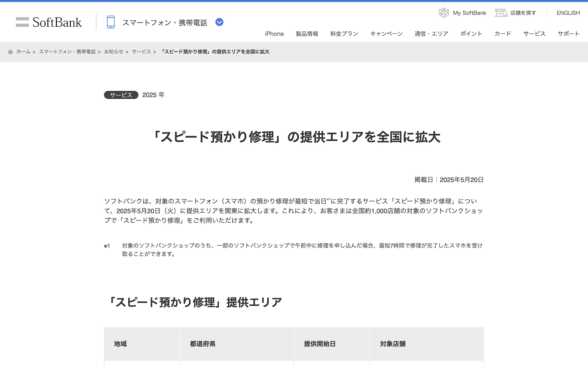Open the 製品情報 menu
The image size is (588, 368).
coord(307,34)
